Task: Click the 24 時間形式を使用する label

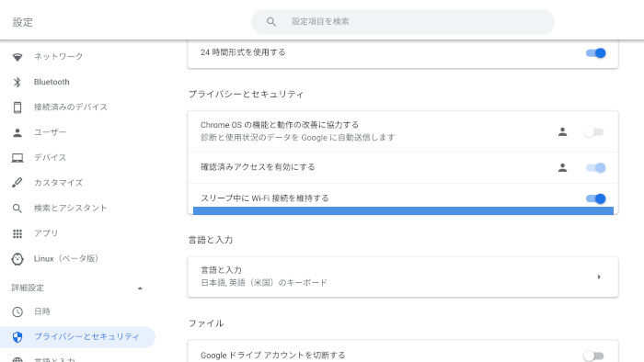Action: (x=243, y=52)
